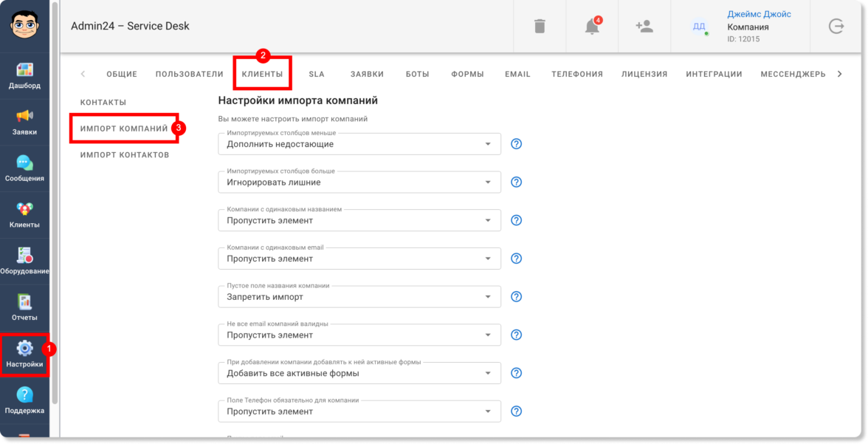
Task: Open help for Пустое поле названия компании
Action: [516, 297]
